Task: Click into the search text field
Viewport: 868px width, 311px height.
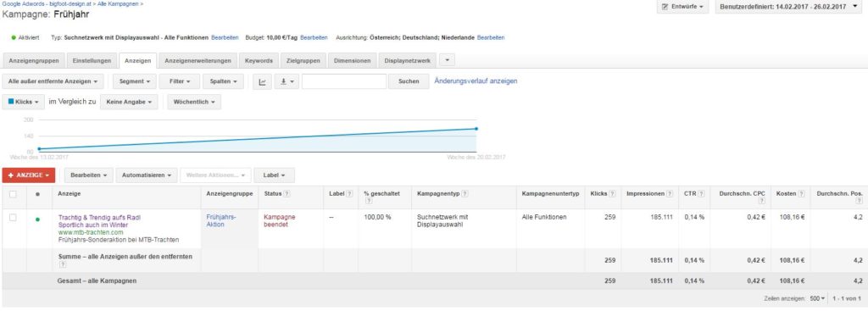Action: tap(344, 81)
